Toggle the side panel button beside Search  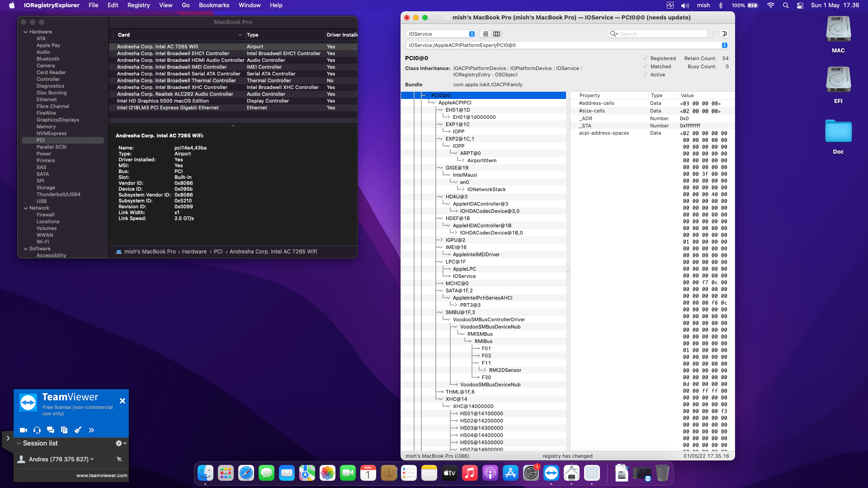(x=724, y=34)
